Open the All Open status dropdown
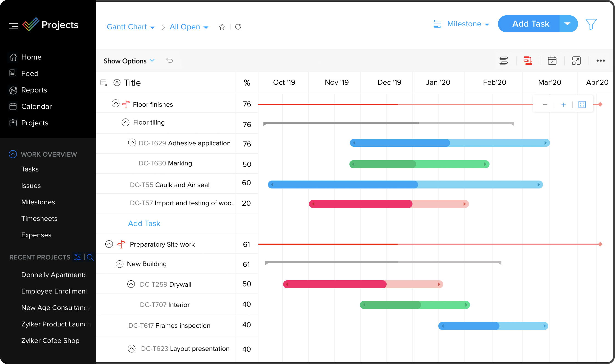The width and height of the screenshot is (615, 364). pyautogui.click(x=189, y=27)
